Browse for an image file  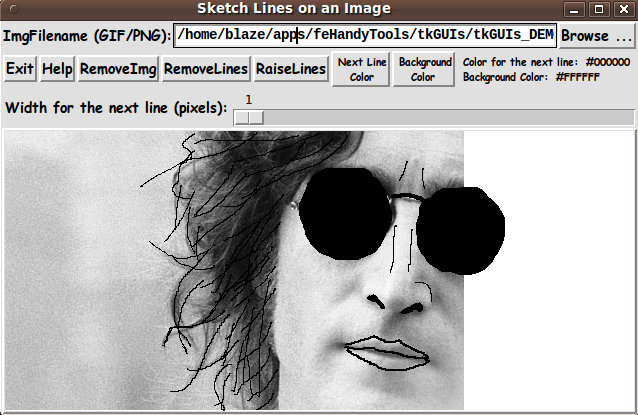pyautogui.click(x=596, y=36)
